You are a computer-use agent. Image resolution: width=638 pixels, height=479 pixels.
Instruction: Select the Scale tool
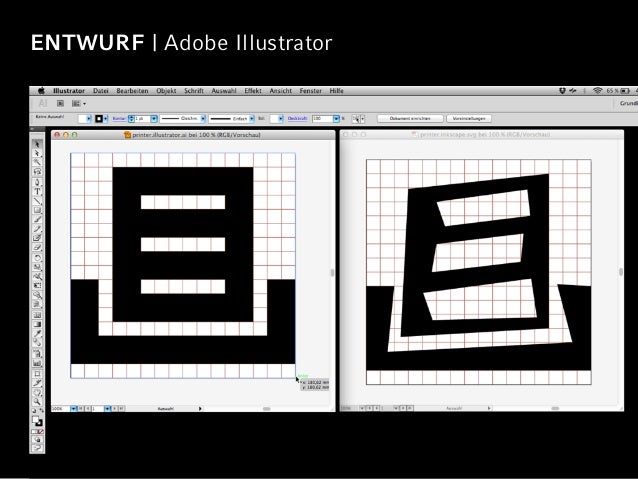37,267
